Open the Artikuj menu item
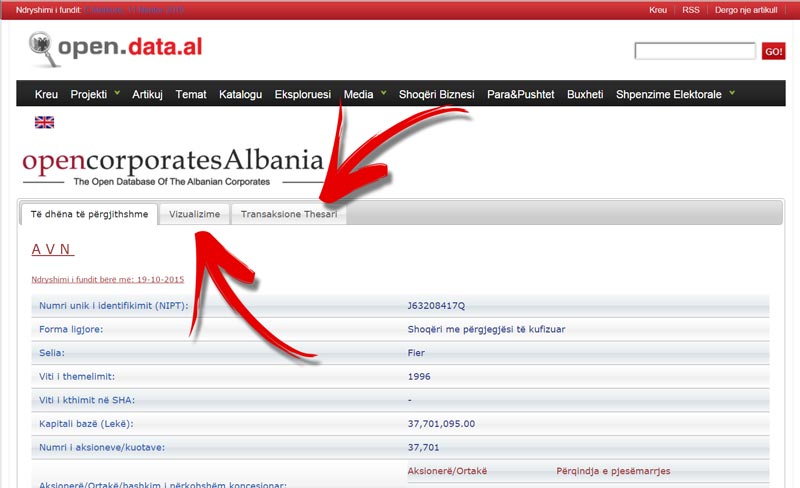Viewport: 800px width, 488px height. (x=147, y=94)
